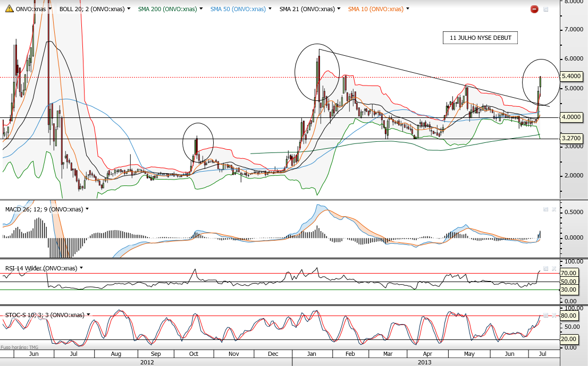Select the 11 JULHO NYSE DEBUT annotation box
Screen dimensions: 588x366
click(x=481, y=38)
